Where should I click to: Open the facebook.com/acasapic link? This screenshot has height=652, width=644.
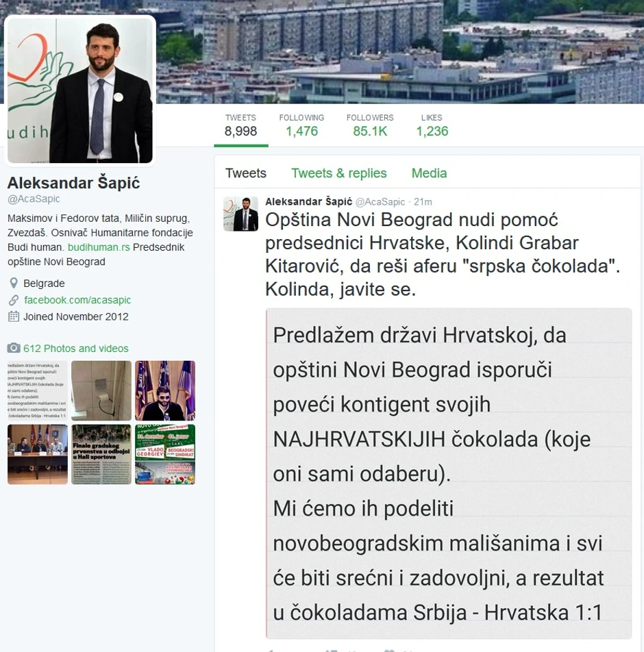[77, 300]
